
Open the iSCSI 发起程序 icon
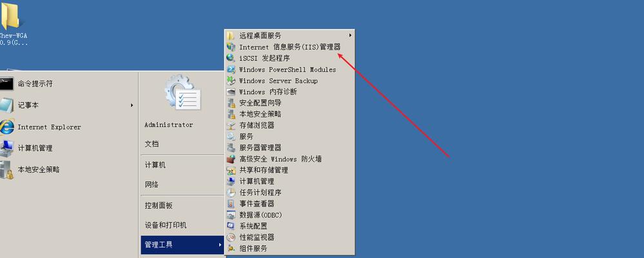pos(231,58)
